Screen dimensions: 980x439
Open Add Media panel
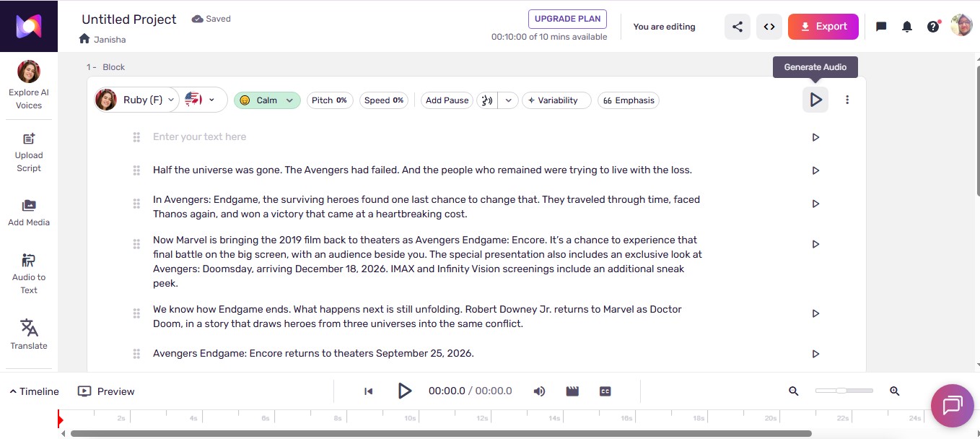tap(29, 213)
